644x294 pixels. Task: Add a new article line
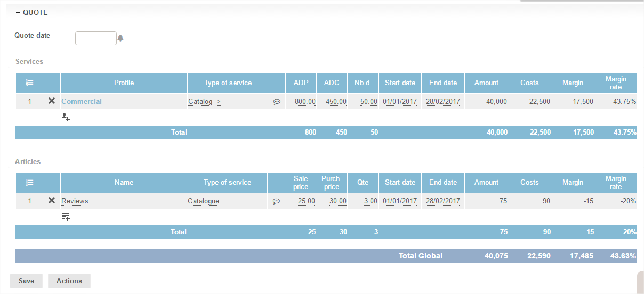[x=66, y=217]
